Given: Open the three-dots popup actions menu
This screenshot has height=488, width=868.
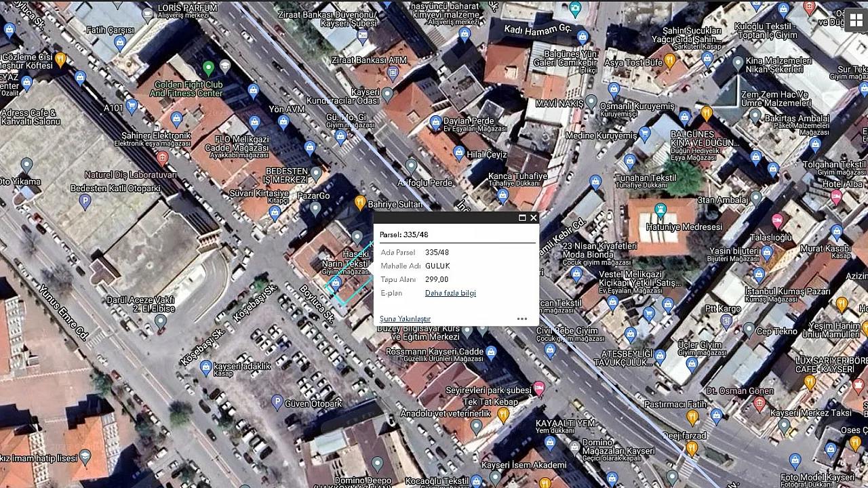Looking at the screenshot, I should (521, 319).
